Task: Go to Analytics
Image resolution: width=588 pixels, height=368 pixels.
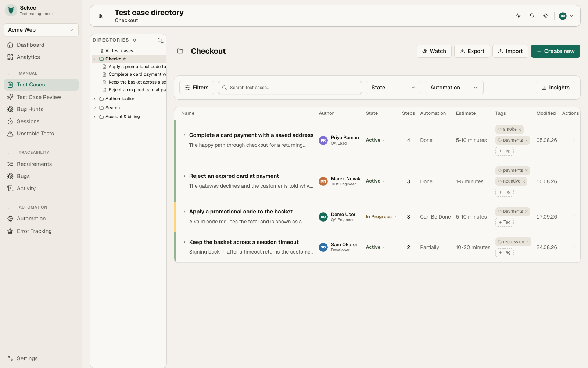Action: (x=41, y=57)
